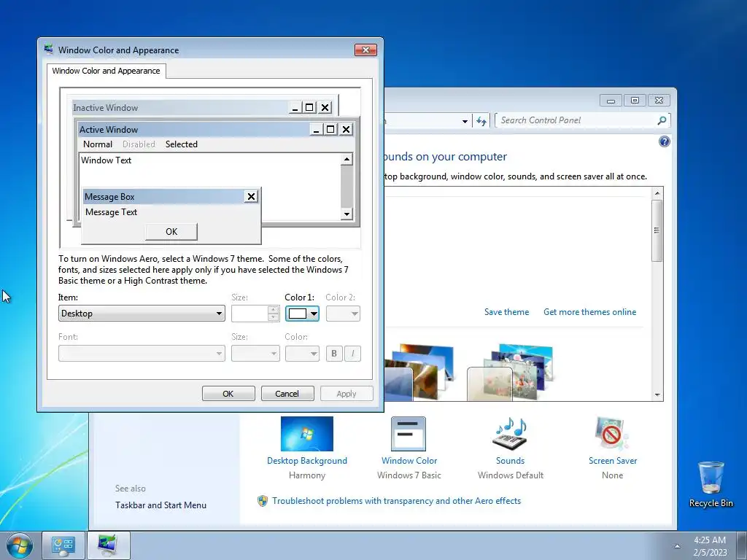The width and height of the screenshot is (747, 560).
Task: Click Inactive Window preview minimize button
Action: [295, 108]
